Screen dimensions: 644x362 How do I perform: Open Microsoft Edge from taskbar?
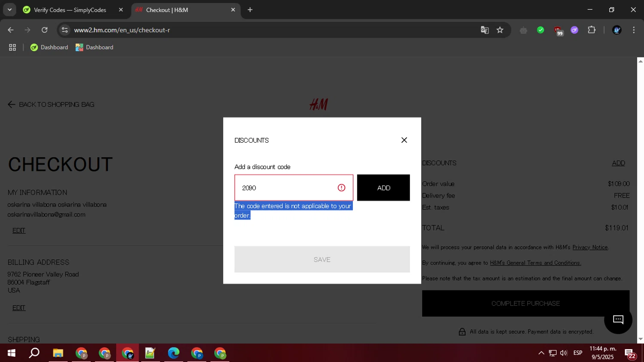pos(173,353)
